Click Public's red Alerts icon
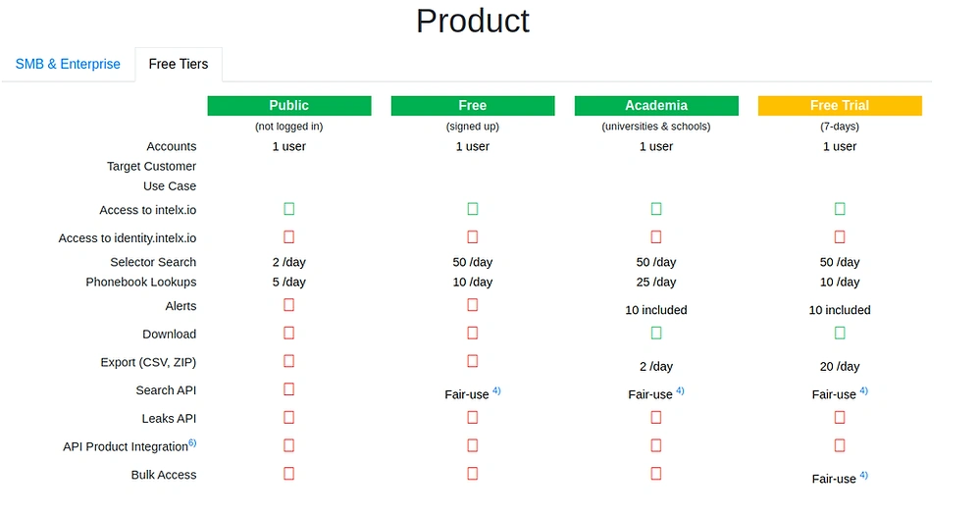Image resolution: width=980 pixels, height=516 pixels. click(289, 305)
